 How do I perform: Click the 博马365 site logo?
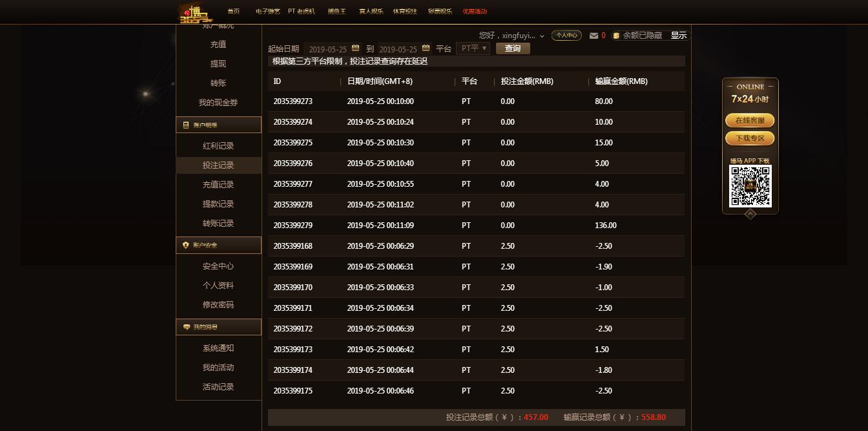point(195,13)
